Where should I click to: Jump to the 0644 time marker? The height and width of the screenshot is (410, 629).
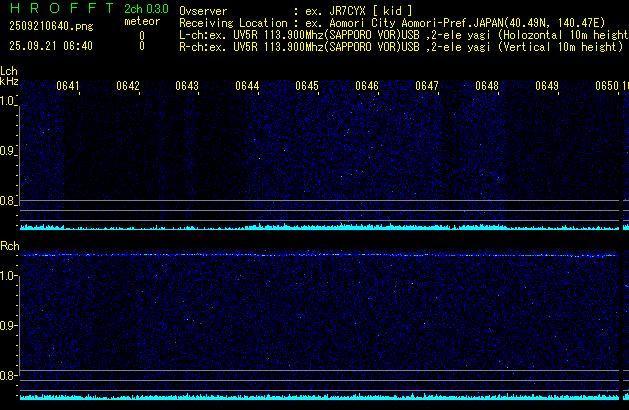click(247, 86)
